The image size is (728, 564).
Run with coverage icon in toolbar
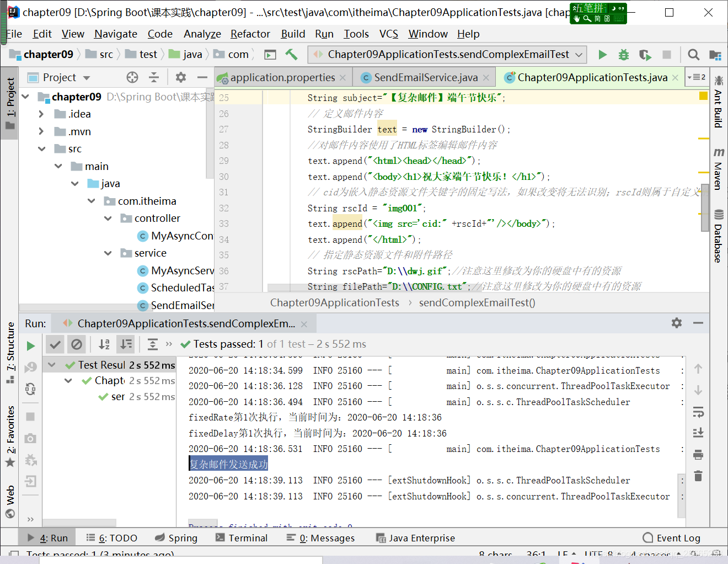pyautogui.click(x=645, y=55)
